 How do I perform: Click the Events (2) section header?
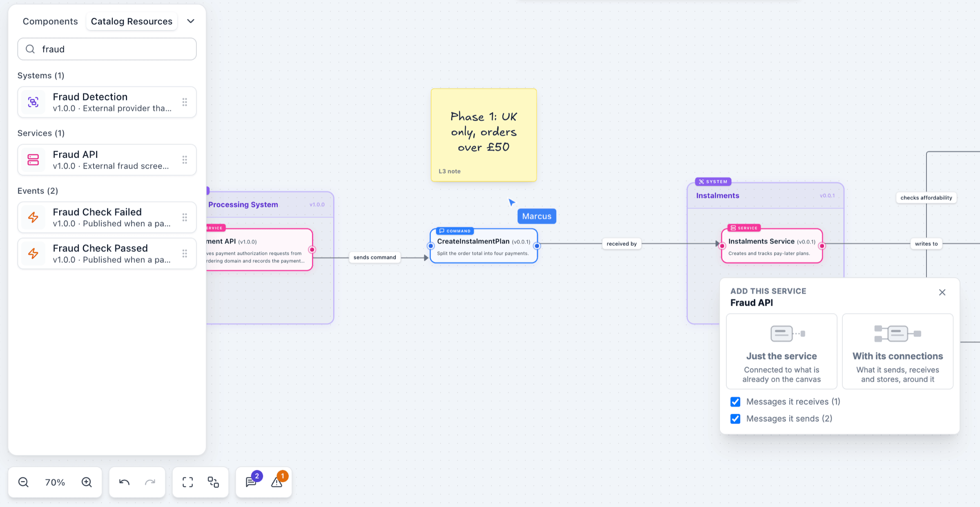coord(38,191)
